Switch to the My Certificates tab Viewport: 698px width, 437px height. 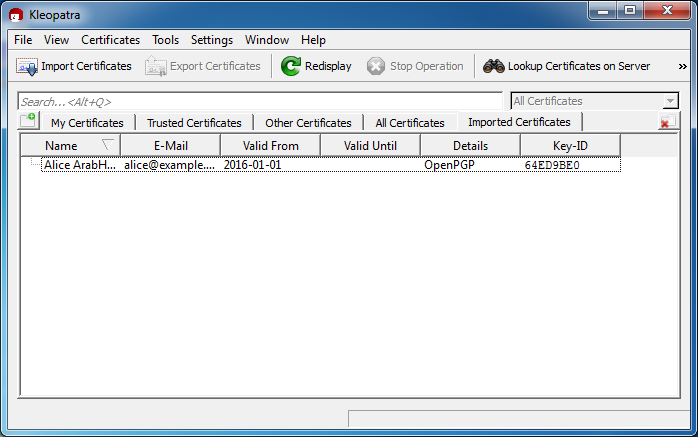pos(87,123)
